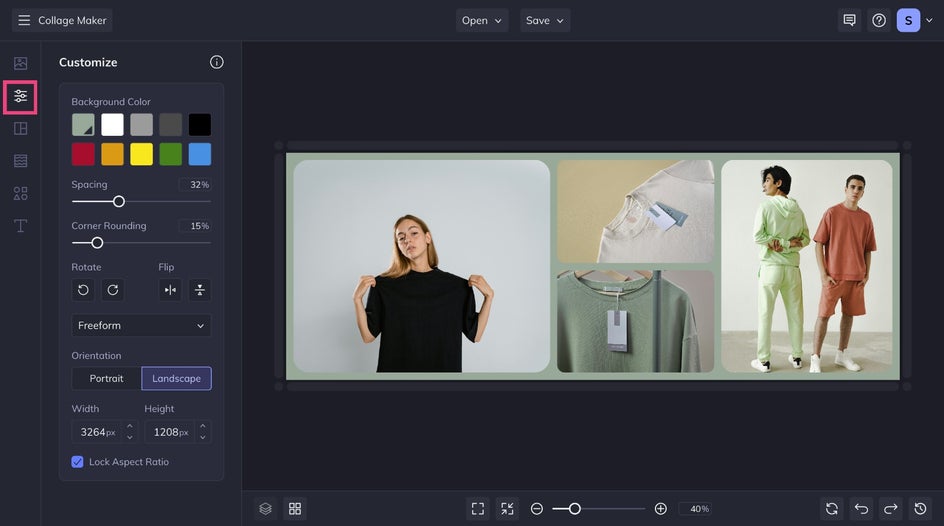
Task: Open the Layouts sidebar panel
Action: (20, 129)
